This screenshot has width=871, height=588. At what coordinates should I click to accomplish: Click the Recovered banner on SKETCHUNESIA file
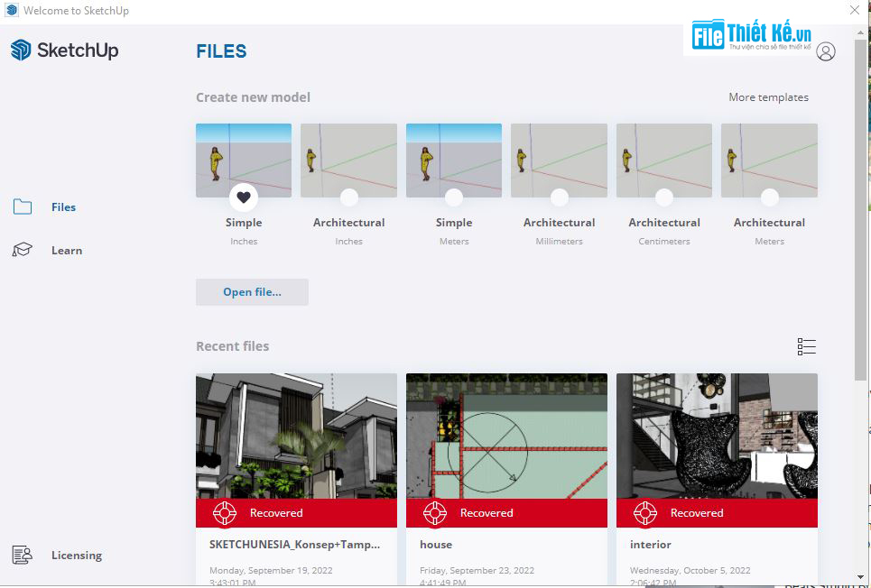(x=297, y=513)
